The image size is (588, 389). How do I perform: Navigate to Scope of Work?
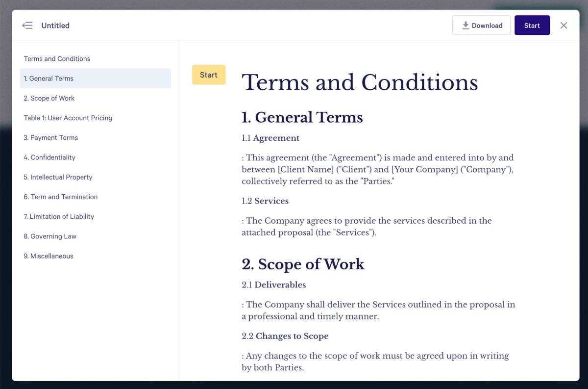click(49, 98)
